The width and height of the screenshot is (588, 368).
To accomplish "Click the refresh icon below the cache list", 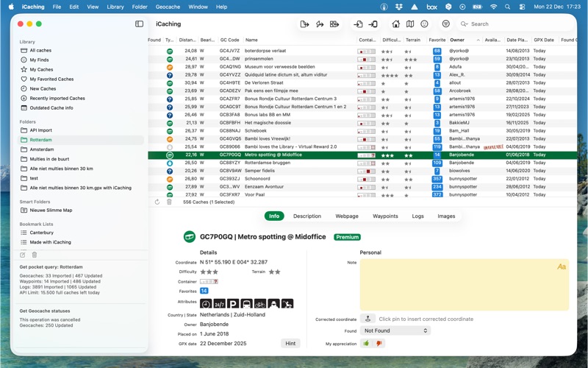I will point(157,202).
